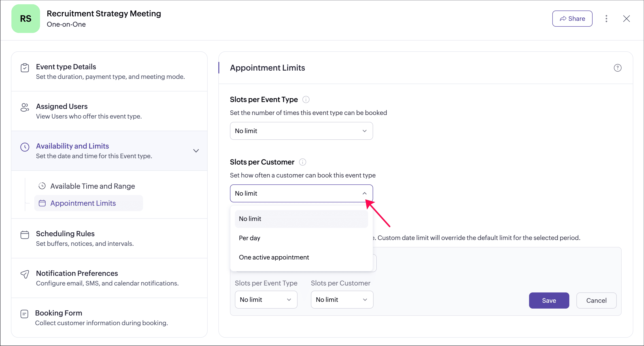This screenshot has height=346, width=644.
Task: Click the RS event avatar
Action: pyautogui.click(x=26, y=19)
